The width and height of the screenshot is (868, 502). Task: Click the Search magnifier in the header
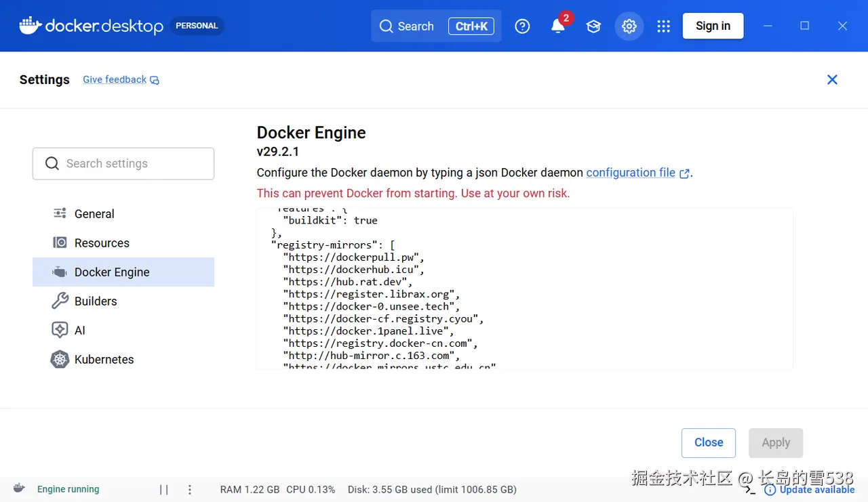[386, 26]
